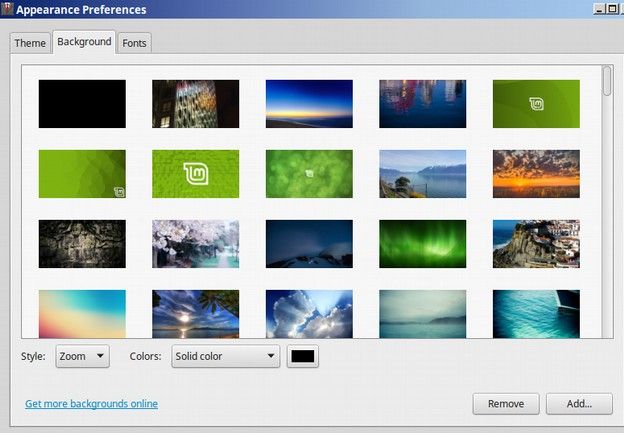Pick the textured green large Mint logo wallpaper
Image resolution: width=624 pixels, height=433 pixels.
coord(196,174)
